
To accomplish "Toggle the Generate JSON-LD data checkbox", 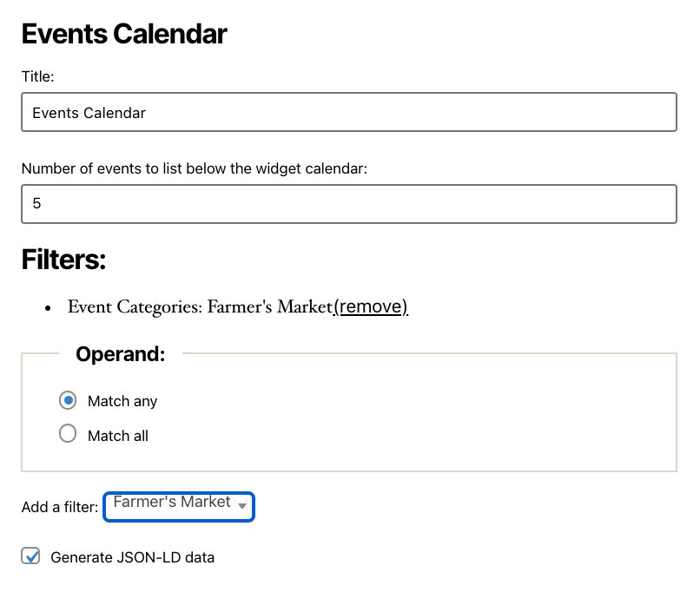I will [32, 556].
